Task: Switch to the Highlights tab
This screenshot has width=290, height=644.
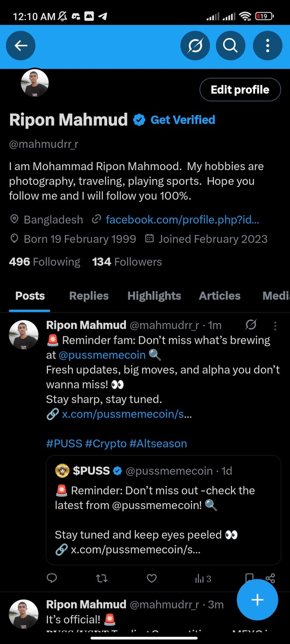Action: (154, 296)
